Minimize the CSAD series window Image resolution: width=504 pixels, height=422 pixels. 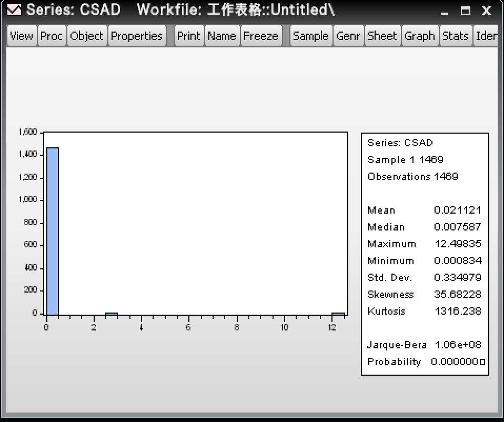(445, 11)
